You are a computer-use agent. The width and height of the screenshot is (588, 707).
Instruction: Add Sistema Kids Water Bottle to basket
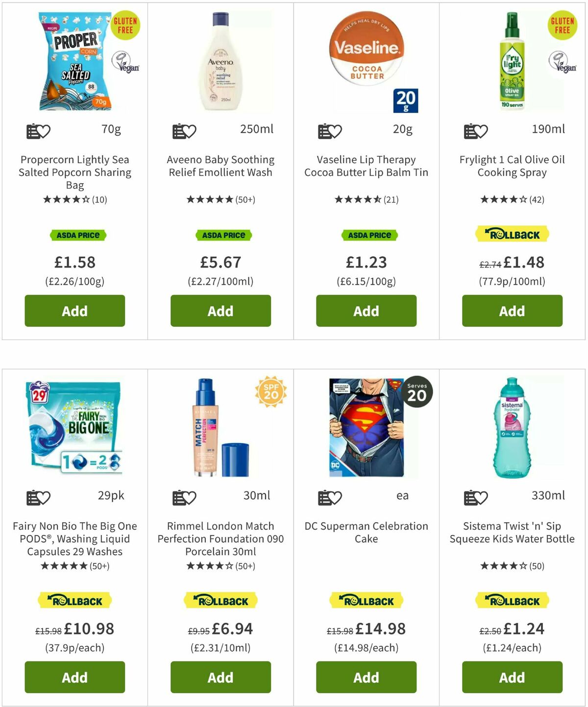pyautogui.click(x=512, y=677)
